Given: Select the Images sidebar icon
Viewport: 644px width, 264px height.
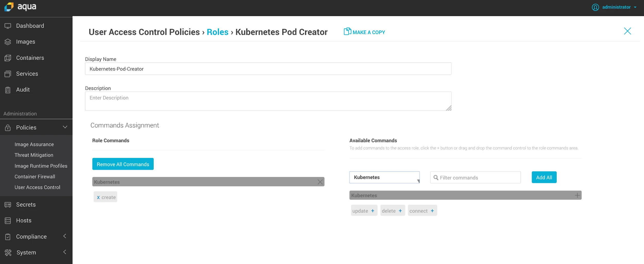Looking at the screenshot, I should tap(8, 42).
